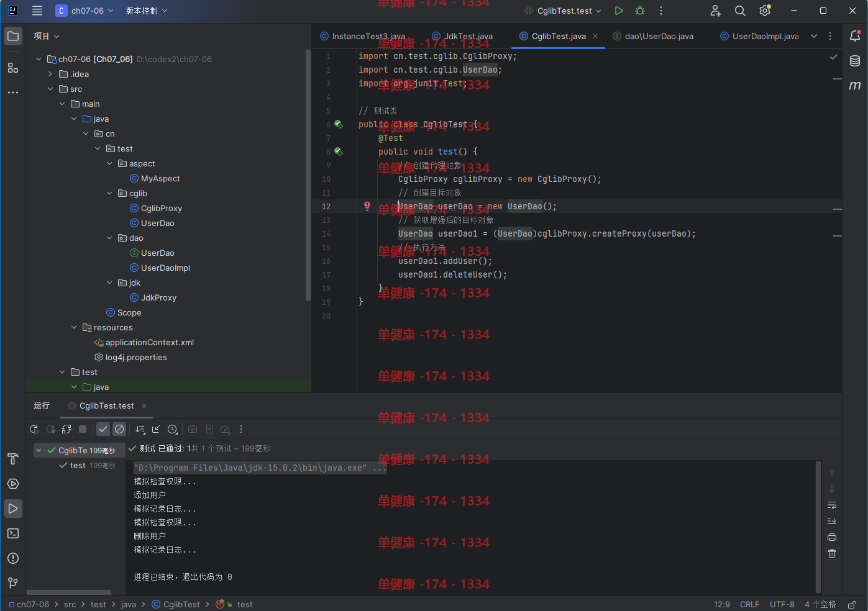Viewport: 868px width, 611px height.
Task: Click CRLF line separator in status bar
Action: [x=749, y=604]
